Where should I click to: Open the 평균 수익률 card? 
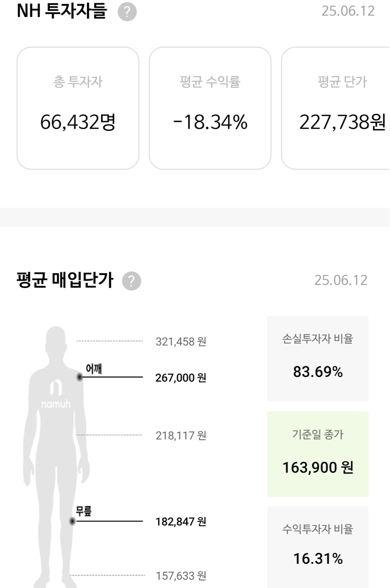(210, 108)
